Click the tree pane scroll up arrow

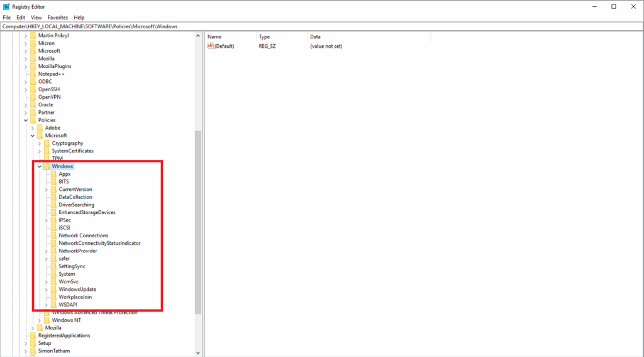point(198,36)
